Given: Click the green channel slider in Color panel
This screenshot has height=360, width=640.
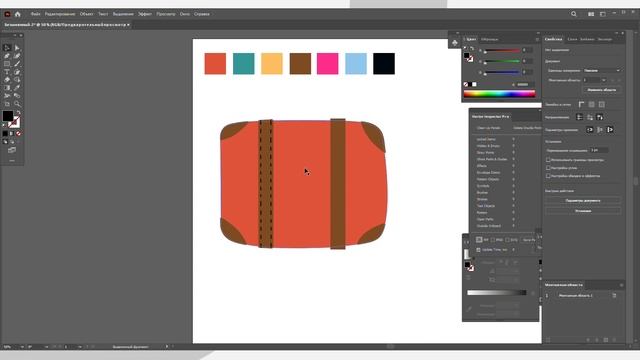Looking at the screenshot, I should (x=502, y=62).
